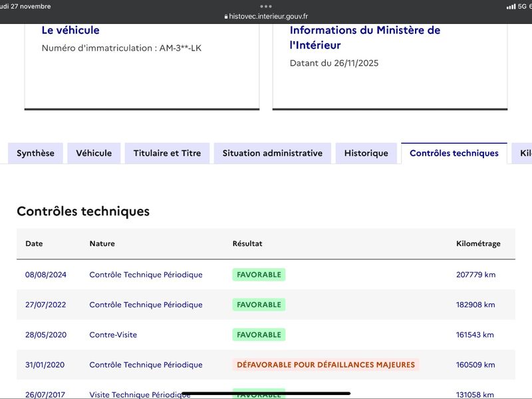Switch to the Synthèse tab
Image resolution: width=532 pixels, height=399 pixels.
(x=35, y=153)
